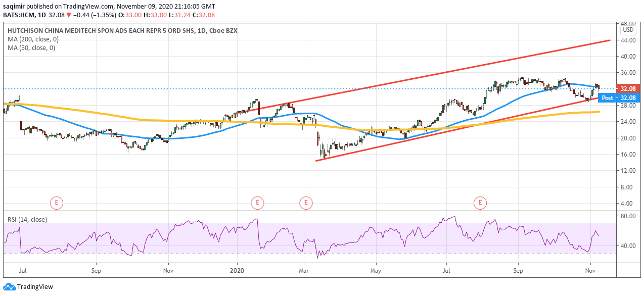Click the earnings "E" marker below July 2019
The width and height of the screenshot is (644, 296).
tap(56, 203)
